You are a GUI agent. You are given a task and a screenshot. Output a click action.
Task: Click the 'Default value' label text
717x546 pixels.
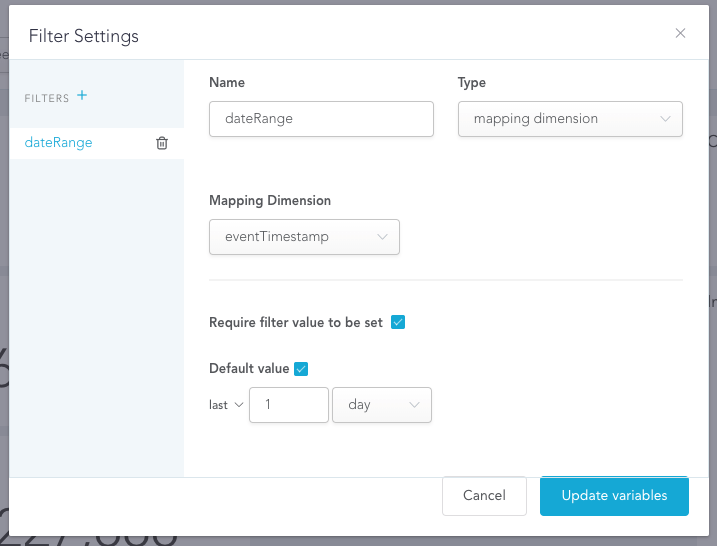click(249, 368)
